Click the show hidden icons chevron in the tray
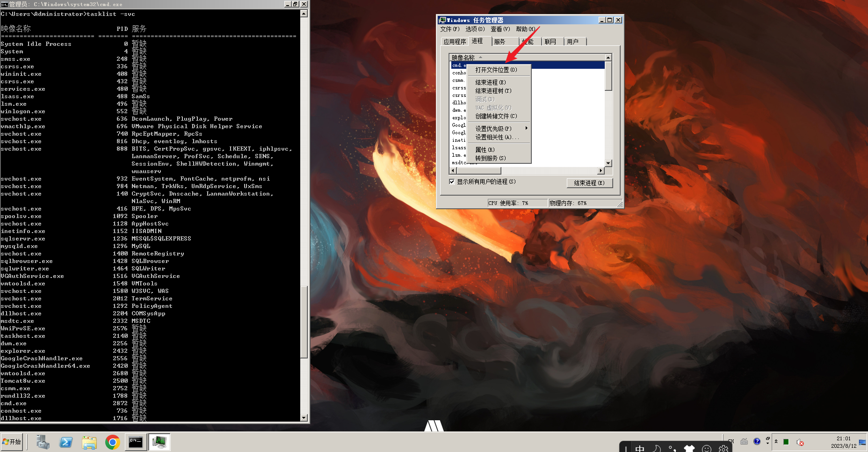The image size is (868, 452). pyautogui.click(x=776, y=441)
